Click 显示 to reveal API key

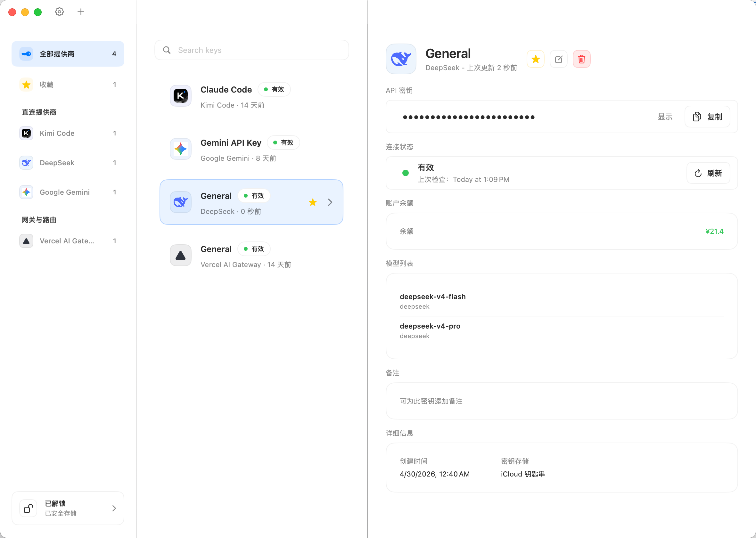[x=665, y=117]
